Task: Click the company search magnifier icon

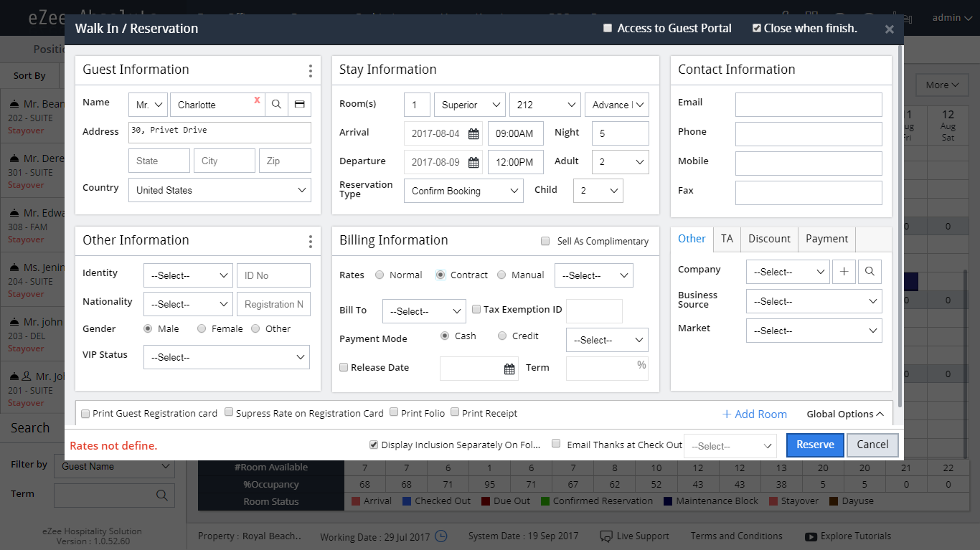Action: tap(870, 272)
